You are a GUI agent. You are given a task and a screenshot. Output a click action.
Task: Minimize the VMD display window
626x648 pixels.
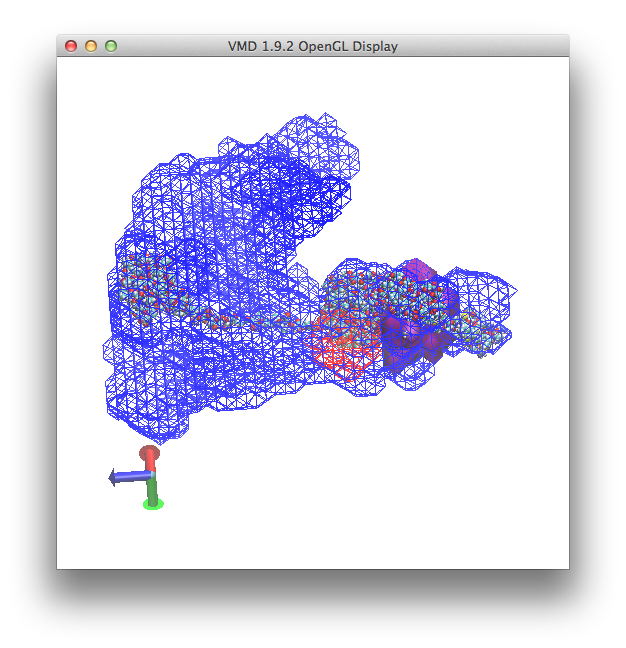coord(91,46)
